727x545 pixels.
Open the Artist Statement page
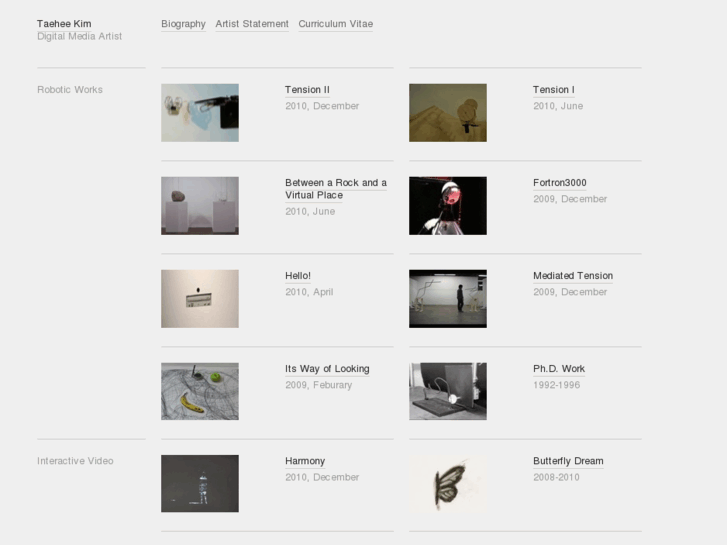[252, 24]
